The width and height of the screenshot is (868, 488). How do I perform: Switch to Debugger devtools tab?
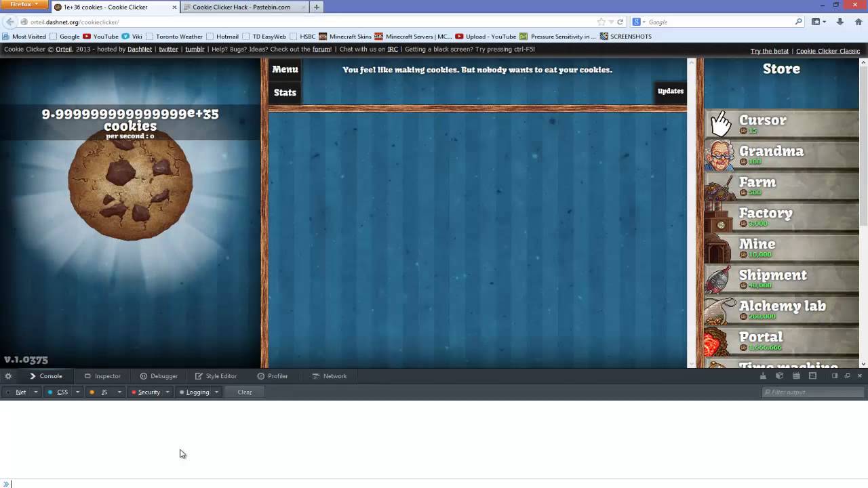159,376
